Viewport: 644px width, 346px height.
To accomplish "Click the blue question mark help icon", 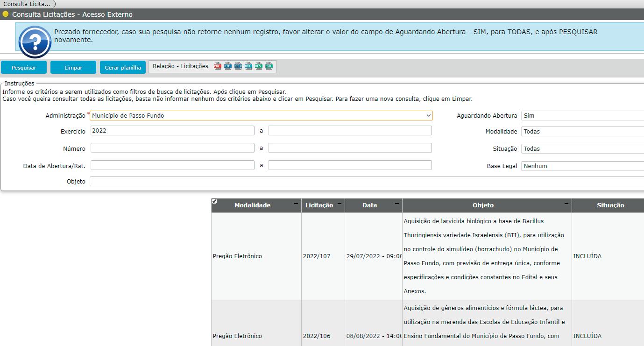I will pyautogui.click(x=35, y=42).
